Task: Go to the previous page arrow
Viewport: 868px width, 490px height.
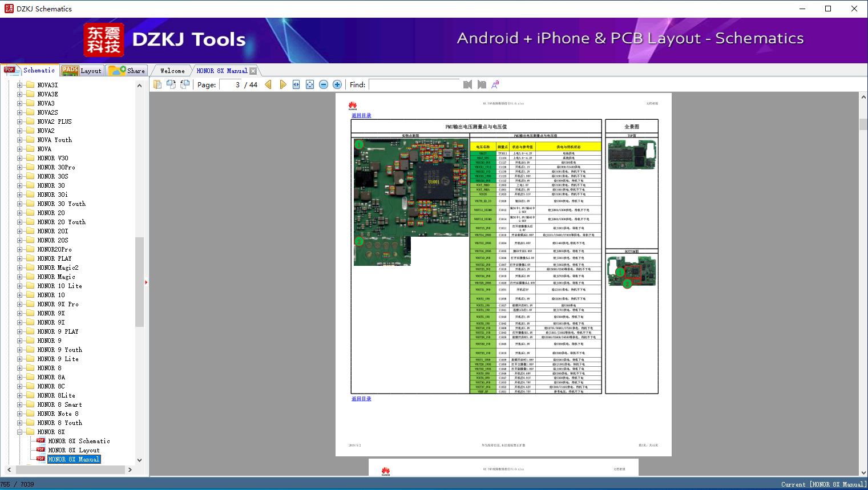Action: tap(268, 84)
